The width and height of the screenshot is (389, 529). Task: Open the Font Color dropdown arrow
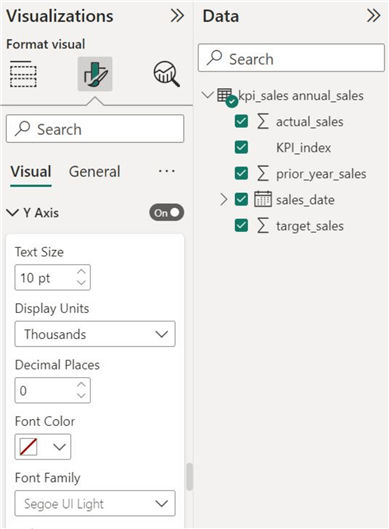tap(59, 447)
